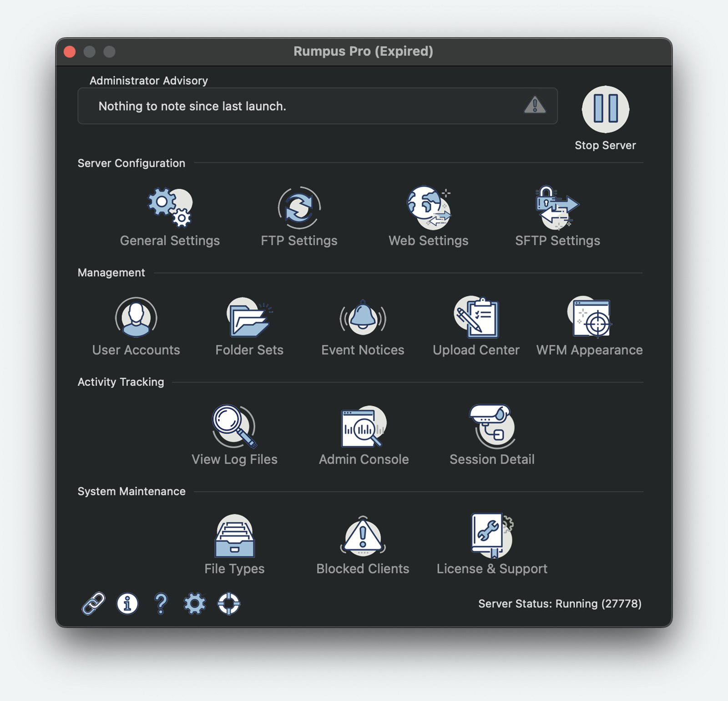Click the bottom gear preferences icon
This screenshot has height=701, width=728.
(x=195, y=604)
